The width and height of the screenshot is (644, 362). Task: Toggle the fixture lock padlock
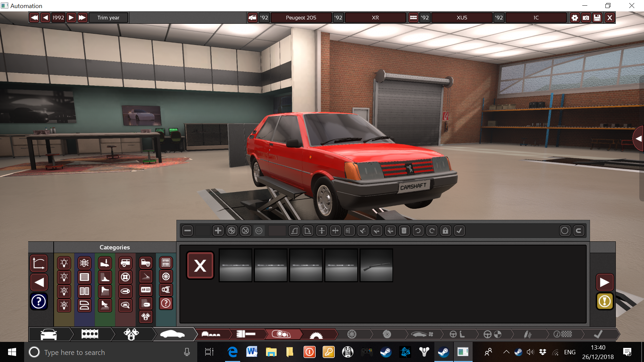pos(445,231)
